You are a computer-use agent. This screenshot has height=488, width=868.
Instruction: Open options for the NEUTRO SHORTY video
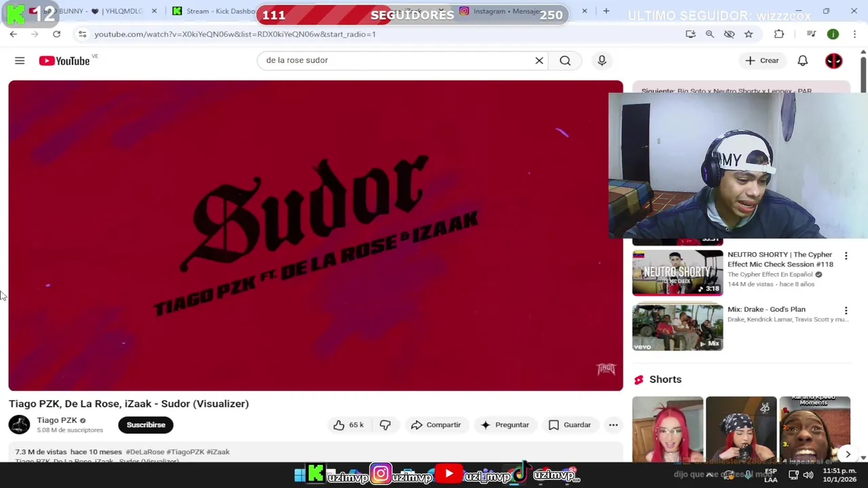click(846, 256)
